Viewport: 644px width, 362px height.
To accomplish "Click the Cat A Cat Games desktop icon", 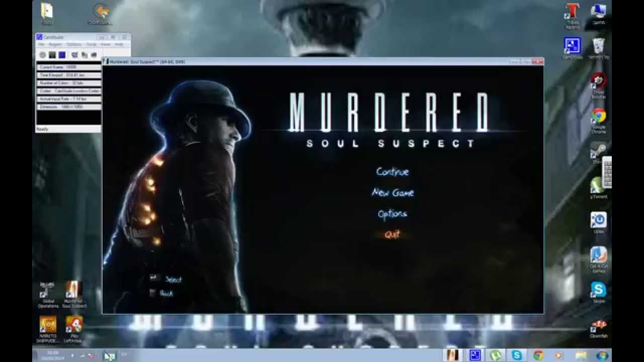I will [x=598, y=260].
